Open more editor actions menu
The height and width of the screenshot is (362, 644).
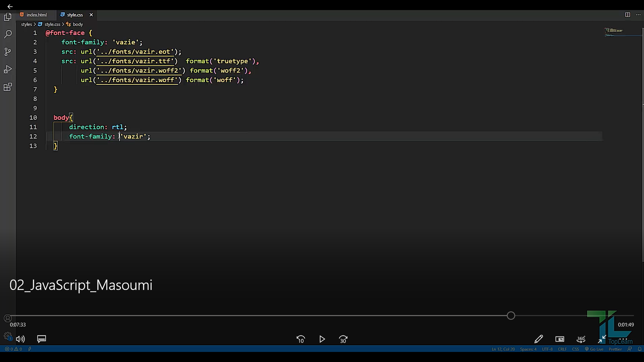pyautogui.click(x=638, y=15)
